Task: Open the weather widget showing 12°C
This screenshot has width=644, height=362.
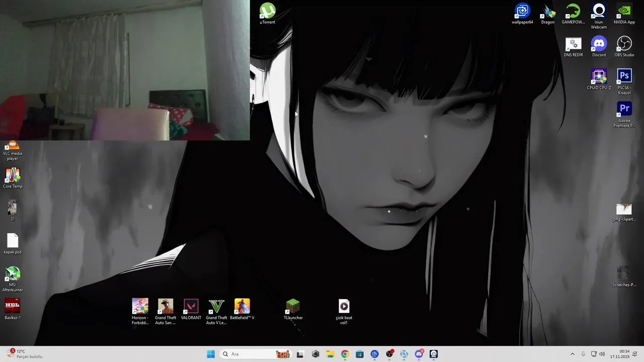Action: tap(24, 354)
